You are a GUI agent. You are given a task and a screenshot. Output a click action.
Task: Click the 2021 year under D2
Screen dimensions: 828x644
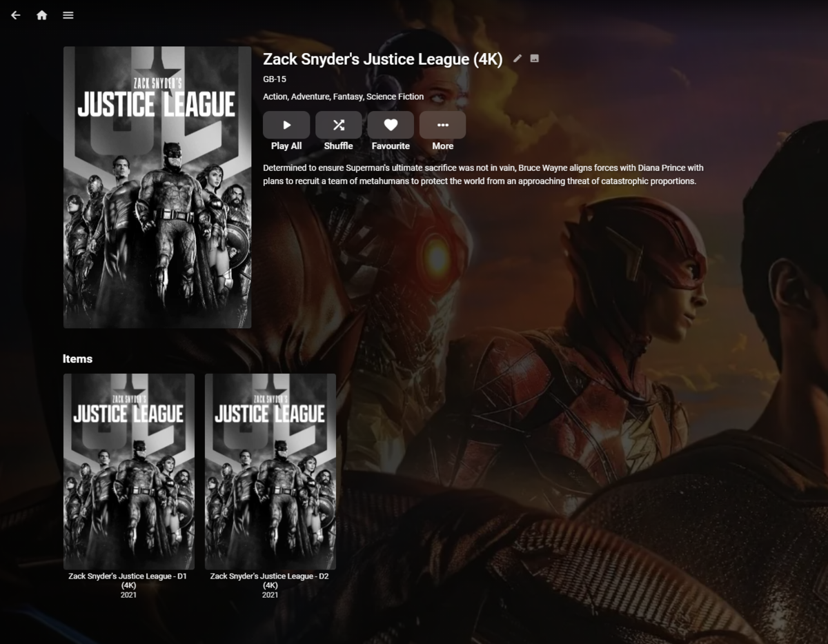[270, 595]
